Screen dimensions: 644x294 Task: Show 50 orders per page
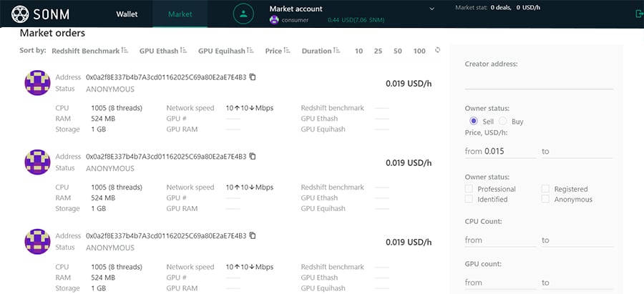point(397,51)
